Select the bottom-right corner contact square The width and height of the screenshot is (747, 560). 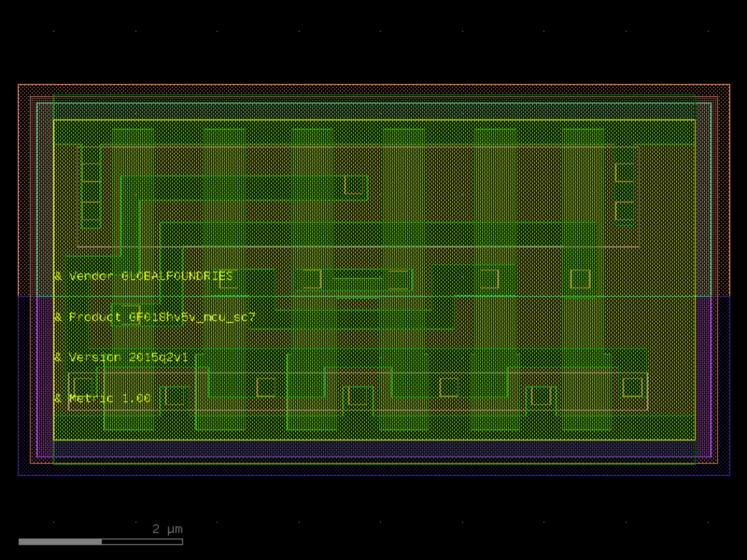633,387
